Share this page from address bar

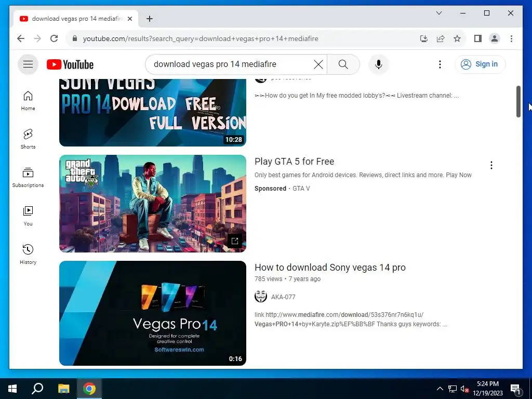pos(441,38)
